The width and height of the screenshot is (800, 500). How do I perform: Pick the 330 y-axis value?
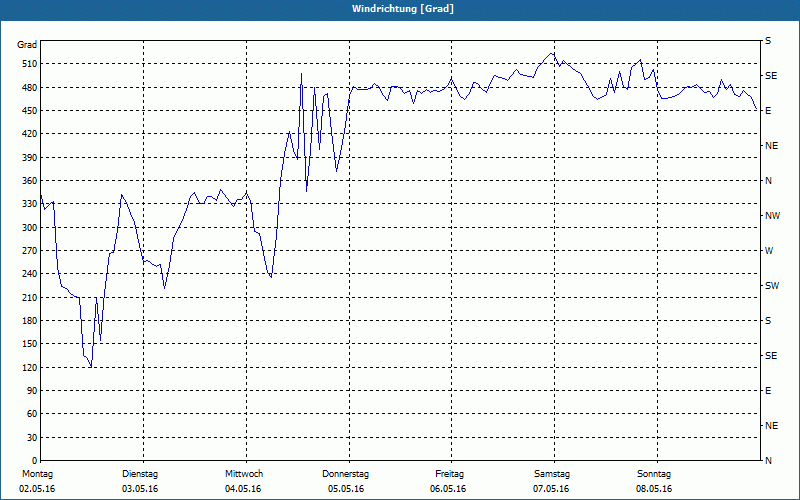(30, 204)
